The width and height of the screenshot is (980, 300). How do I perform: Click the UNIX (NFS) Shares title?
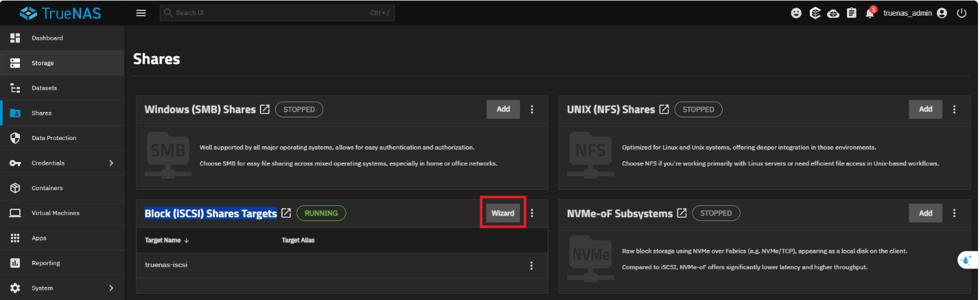tap(611, 109)
